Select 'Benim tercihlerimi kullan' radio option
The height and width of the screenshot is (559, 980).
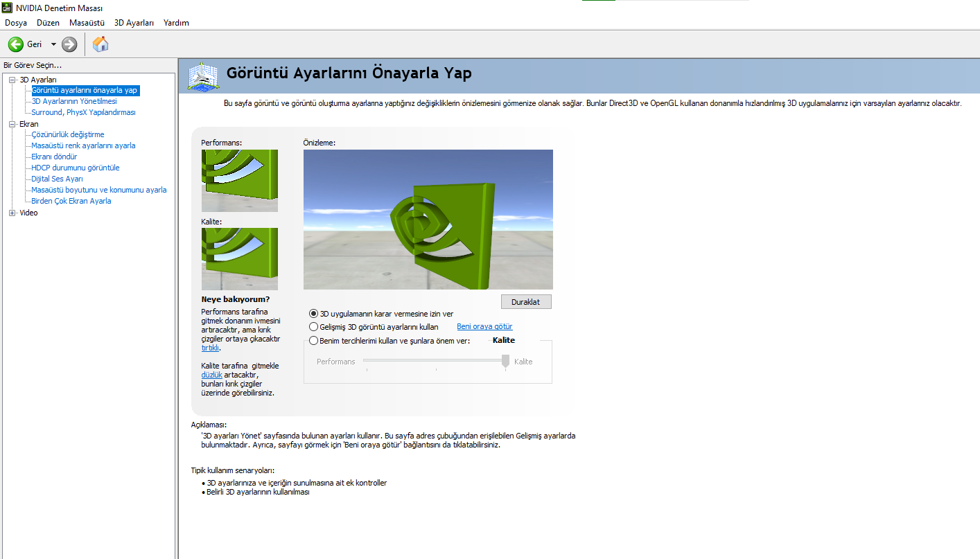point(314,341)
